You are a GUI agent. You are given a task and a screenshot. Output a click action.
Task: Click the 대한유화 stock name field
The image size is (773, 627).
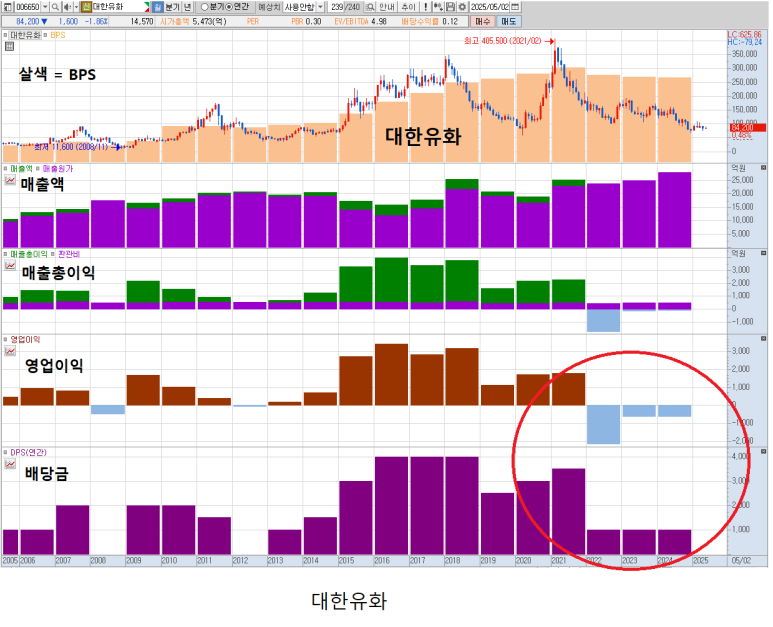118,7
